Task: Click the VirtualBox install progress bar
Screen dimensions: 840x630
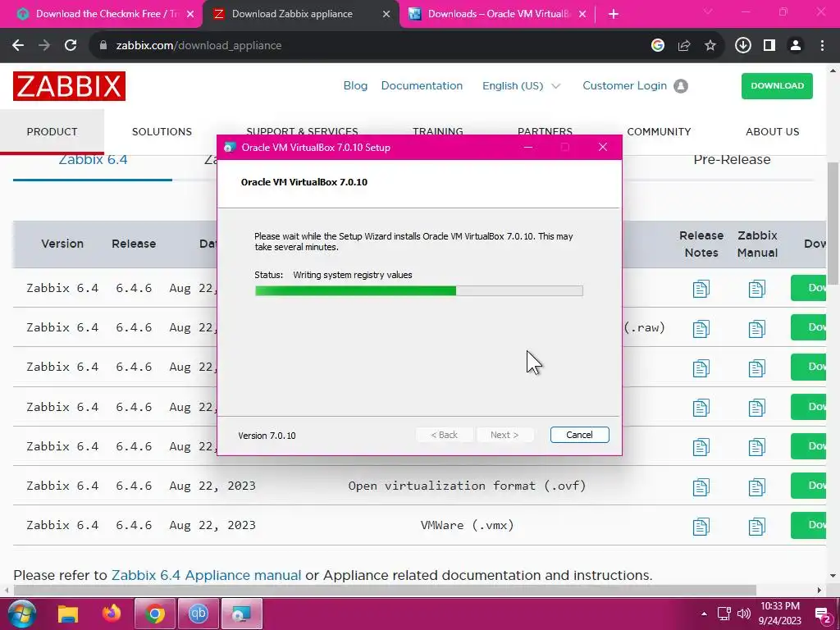Action: coord(419,291)
